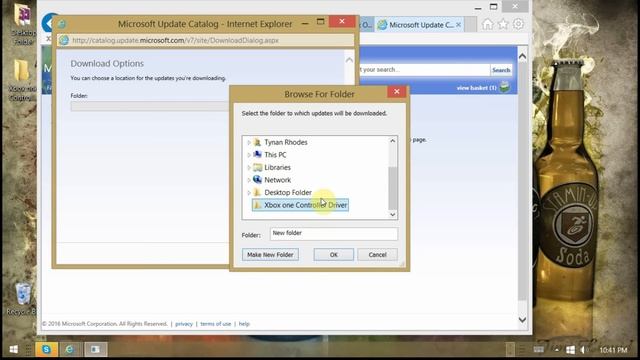Open the taskbar touch keyboard icon

coord(539,349)
